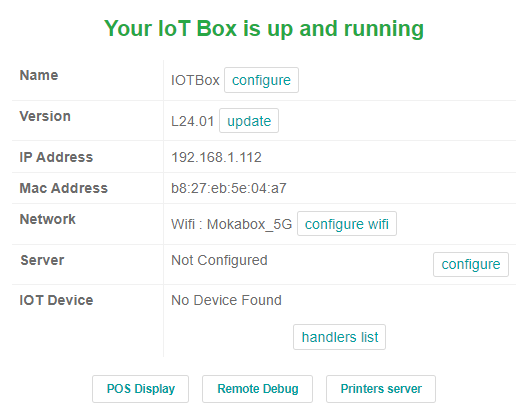Click the IOTBox name value
The width and height of the screenshot is (527, 414).
pyautogui.click(x=195, y=80)
